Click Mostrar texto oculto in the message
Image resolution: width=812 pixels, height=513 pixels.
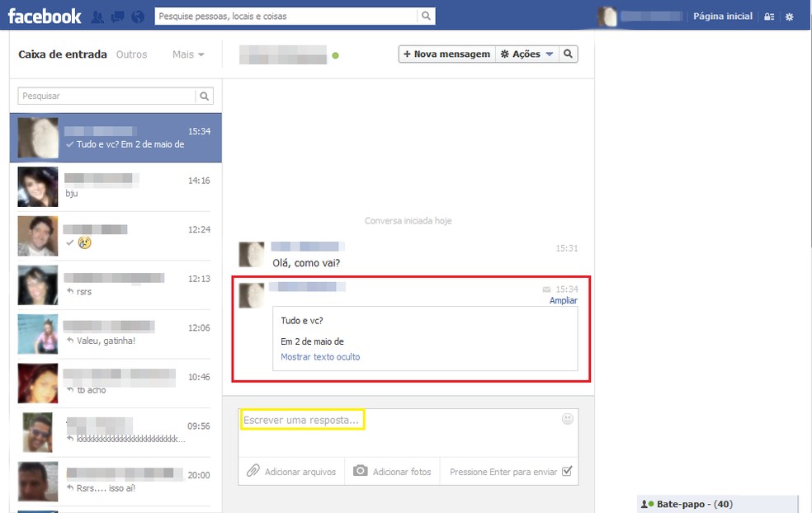click(x=322, y=357)
